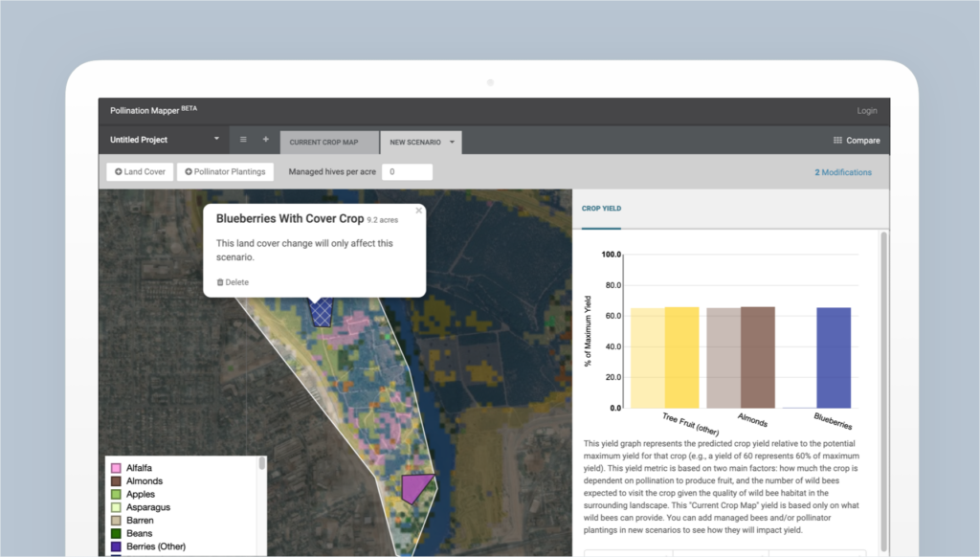Select the CROP YIELD tab

click(601, 208)
